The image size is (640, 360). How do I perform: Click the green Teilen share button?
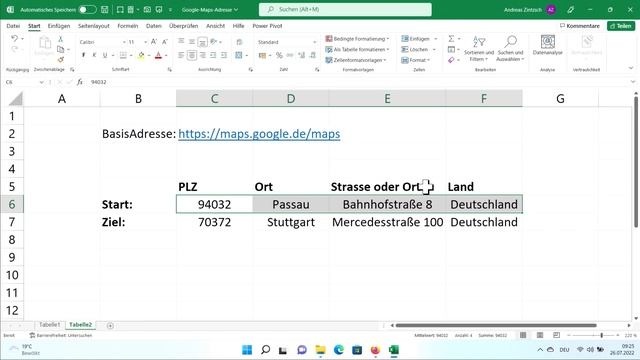click(621, 26)
